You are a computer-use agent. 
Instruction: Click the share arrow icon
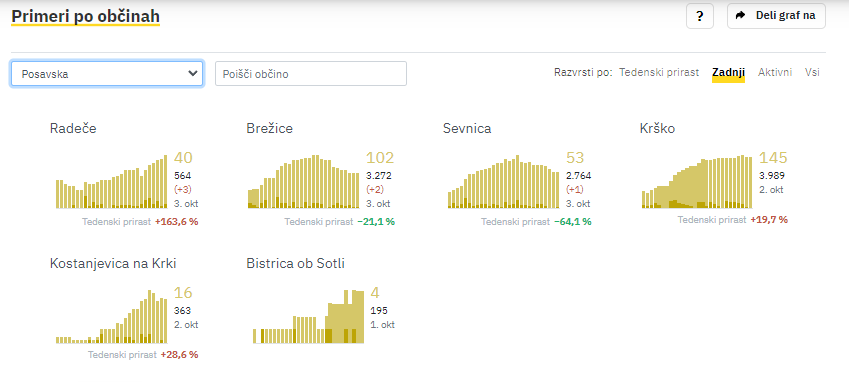tap(740, 16)
